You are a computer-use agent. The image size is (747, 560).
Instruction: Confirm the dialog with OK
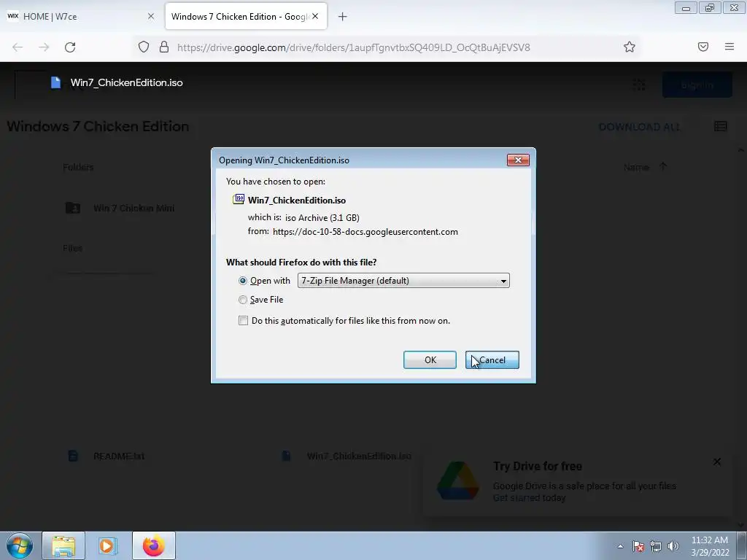pyautogui.click(x=430, y=360)
